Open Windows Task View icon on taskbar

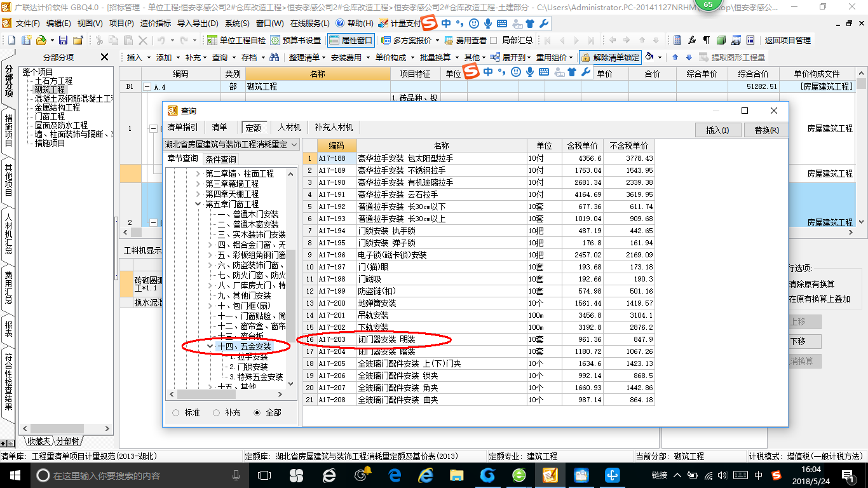pyautogui.click(x=264, y=475)
